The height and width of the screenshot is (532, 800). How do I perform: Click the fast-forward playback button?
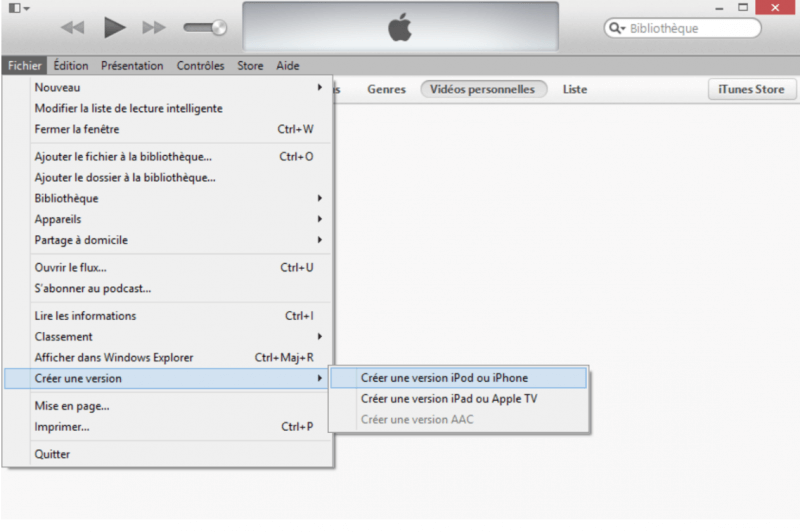point(154,28)
